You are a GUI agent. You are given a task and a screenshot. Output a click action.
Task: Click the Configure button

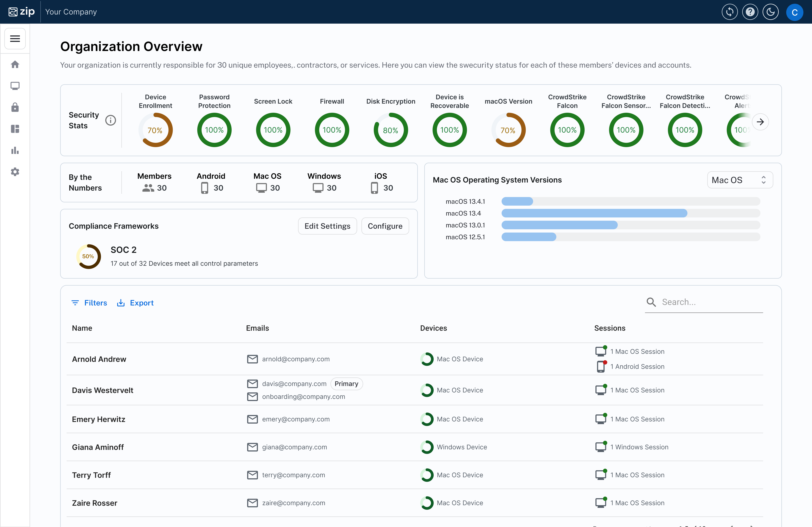point(385,226)
